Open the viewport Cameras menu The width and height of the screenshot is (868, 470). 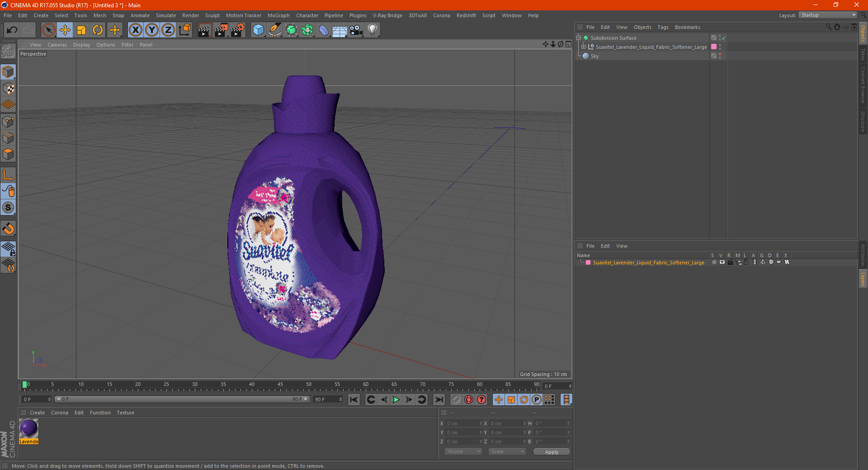pos(57,45)
